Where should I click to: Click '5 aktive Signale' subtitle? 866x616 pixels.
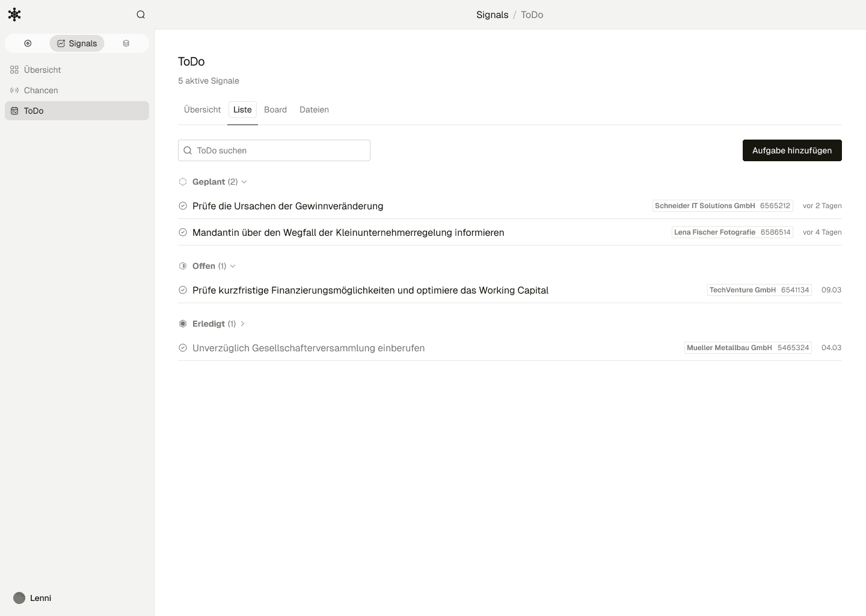tap(209, 81)
